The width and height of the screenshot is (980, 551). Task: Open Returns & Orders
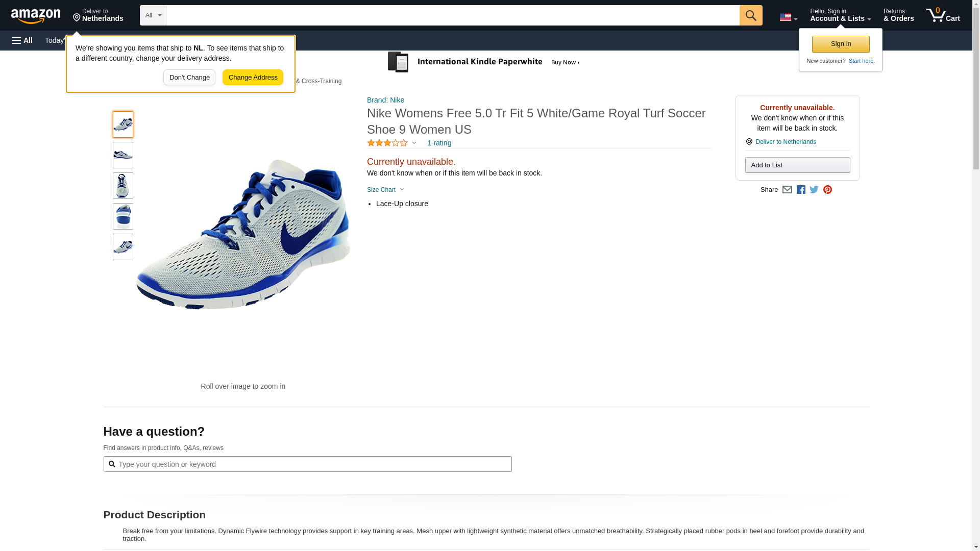point(898,15)
